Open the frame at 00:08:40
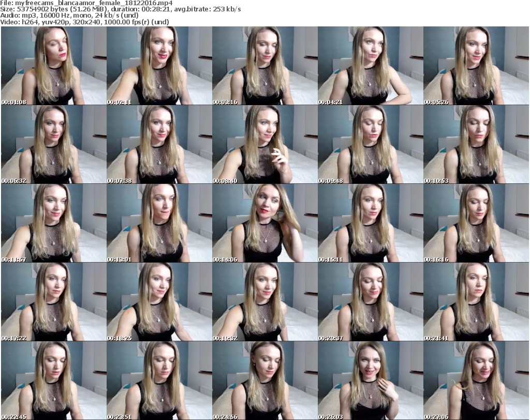 click(264, 144)
